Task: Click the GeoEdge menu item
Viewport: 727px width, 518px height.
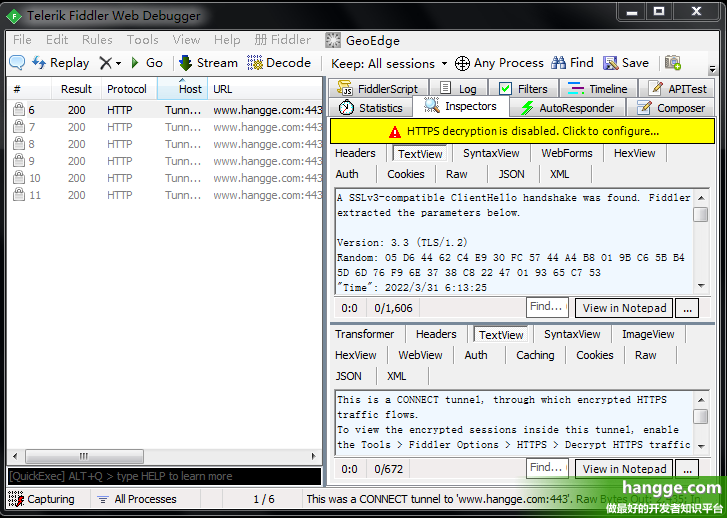Action: 363,40
